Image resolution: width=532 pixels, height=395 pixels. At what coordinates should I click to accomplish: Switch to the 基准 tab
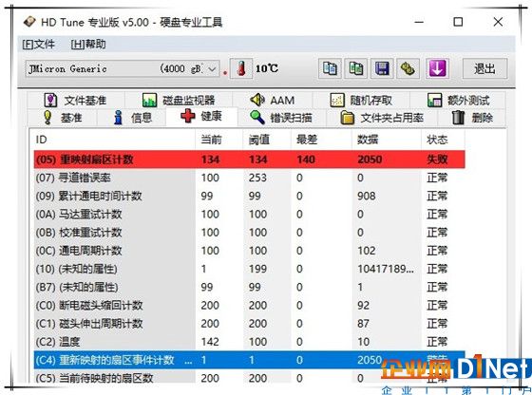click(63, 118)
